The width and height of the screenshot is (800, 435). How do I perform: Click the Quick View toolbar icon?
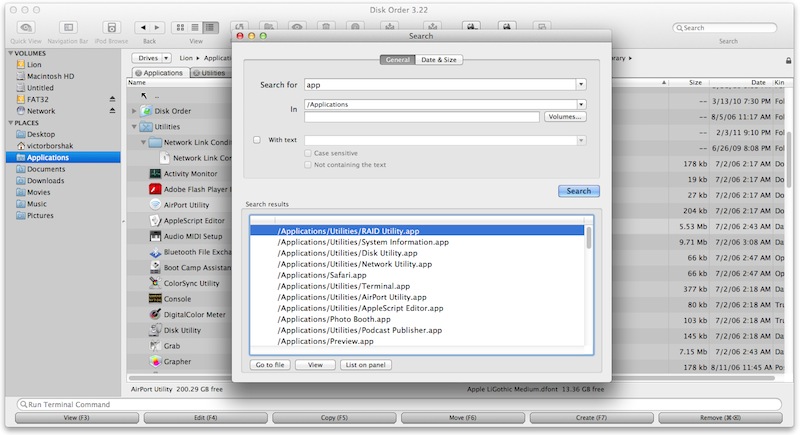(x=25, y=27)
